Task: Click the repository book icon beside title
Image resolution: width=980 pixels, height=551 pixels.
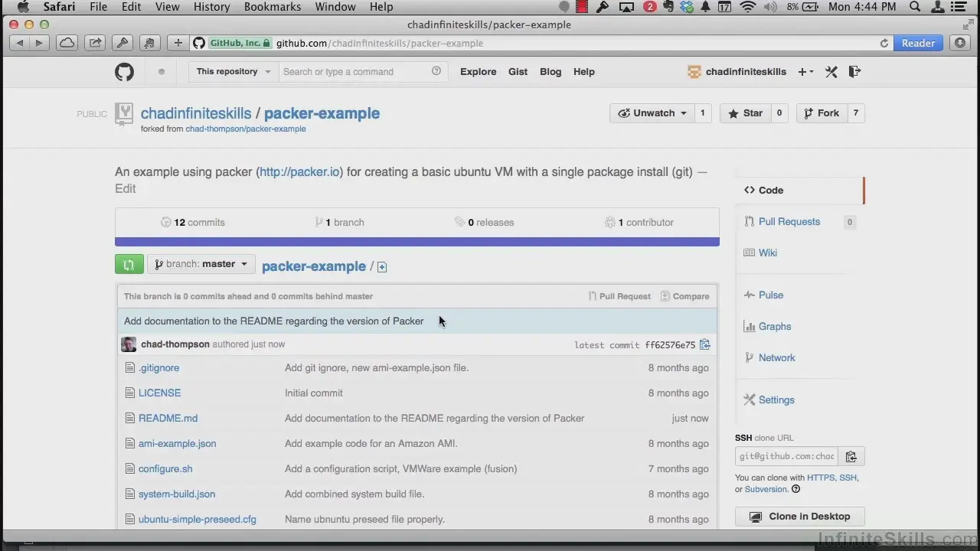Action: point(123,114)
